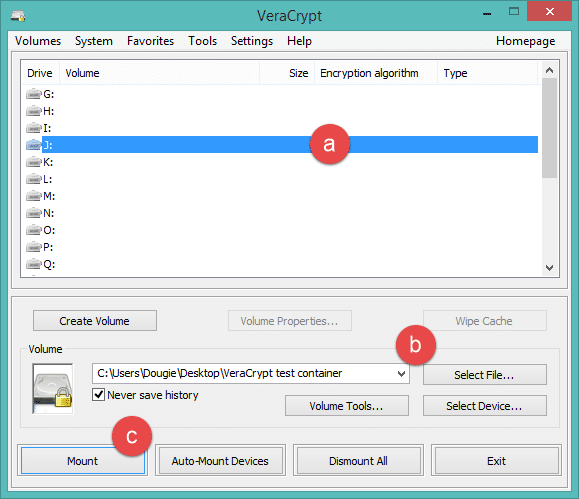Open the Volumes menu

pyautogui.click(x=38, y=41)
